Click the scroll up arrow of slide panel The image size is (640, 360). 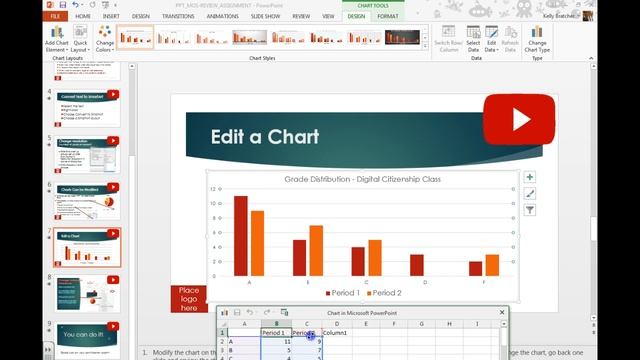(x=132, y=66)
